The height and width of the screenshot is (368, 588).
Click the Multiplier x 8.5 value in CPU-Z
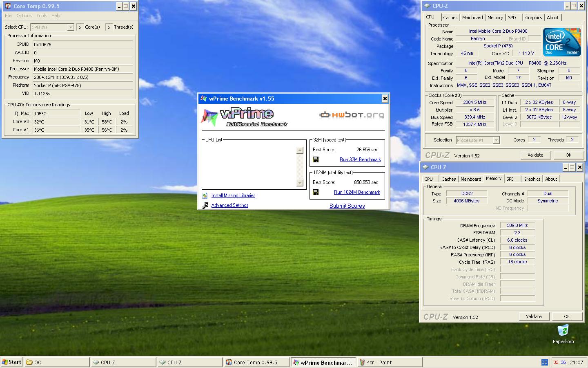(x=474, y=110)
